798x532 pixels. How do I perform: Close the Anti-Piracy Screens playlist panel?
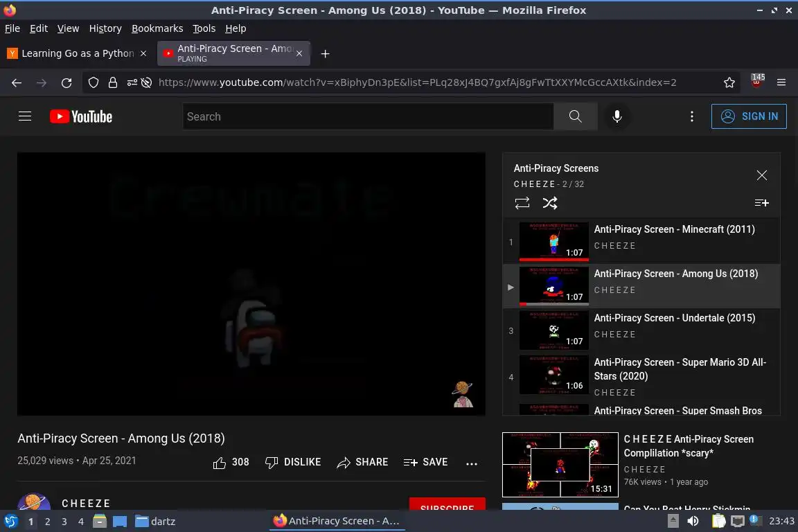tap(761, 176)
